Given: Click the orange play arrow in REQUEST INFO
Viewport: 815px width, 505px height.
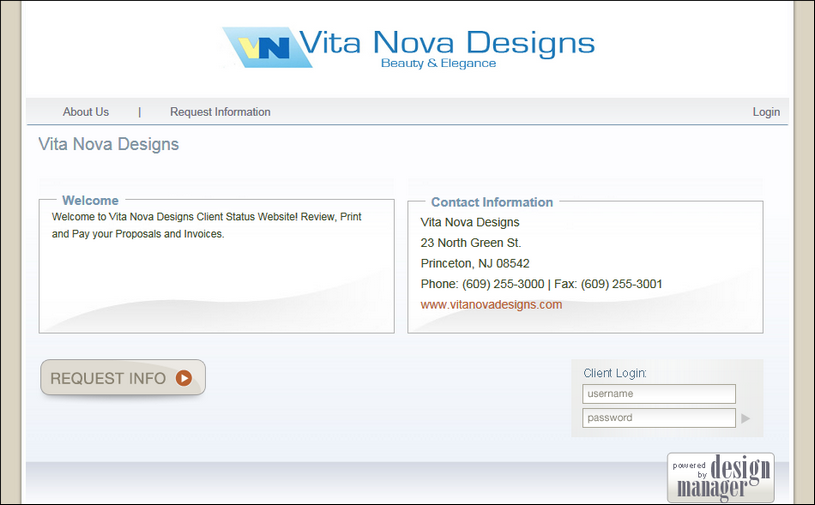Looking at the screenshot, I should [x=183, y=378].
